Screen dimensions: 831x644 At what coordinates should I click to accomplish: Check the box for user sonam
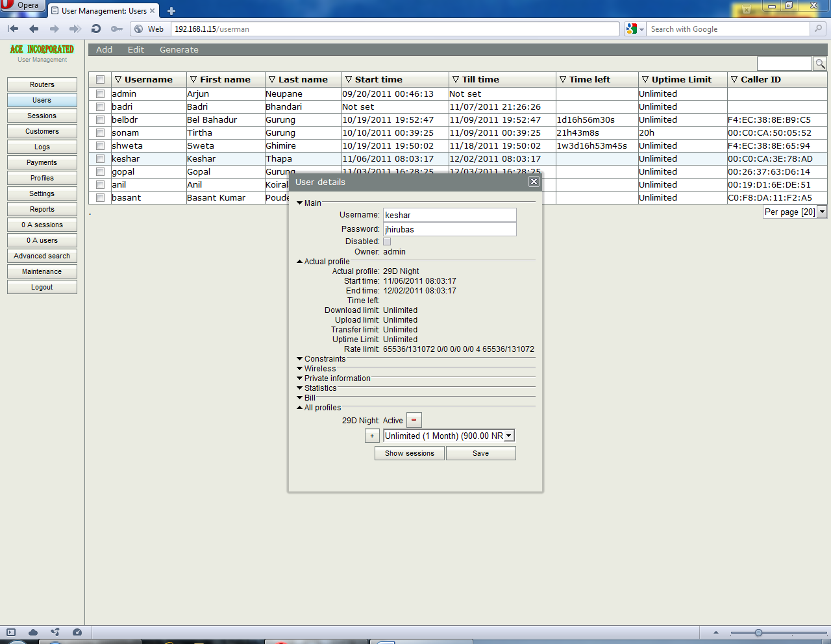100,132
